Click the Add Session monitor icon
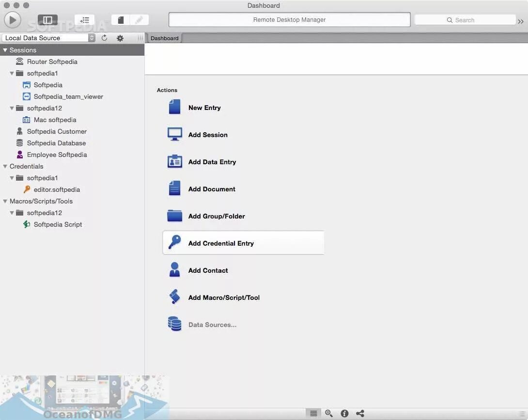 (175, 134)
